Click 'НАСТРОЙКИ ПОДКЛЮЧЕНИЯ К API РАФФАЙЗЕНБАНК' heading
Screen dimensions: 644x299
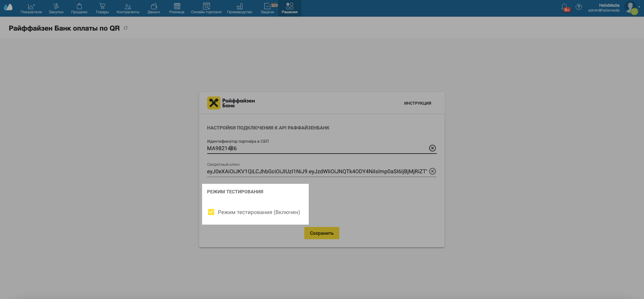click(268, 128)
